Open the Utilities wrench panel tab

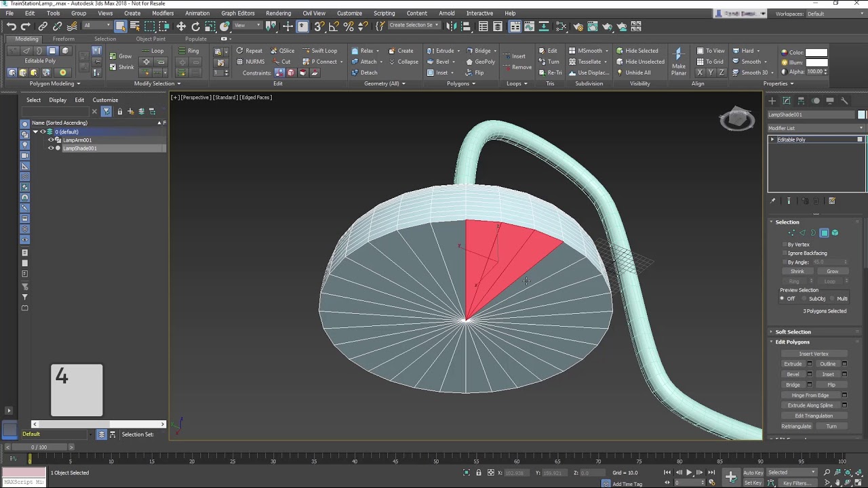coord(844,101)
